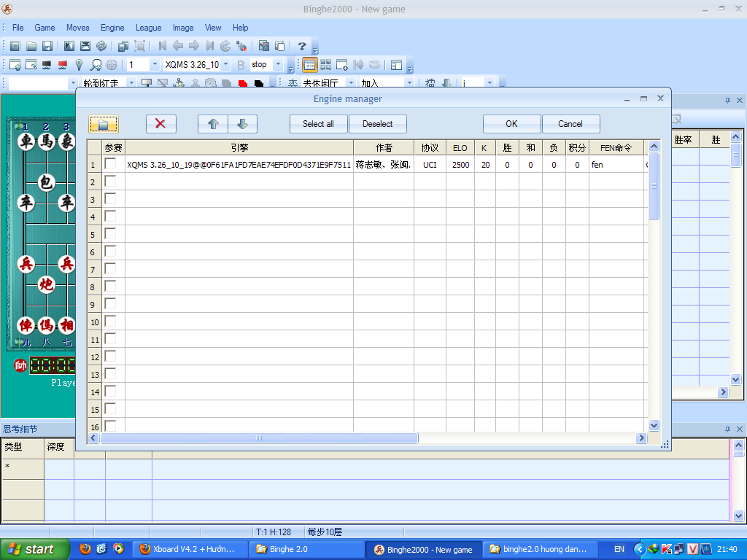The height and width of the screenshot is (560, 747).
Task: Switch to the Xboard V4.2 taskbar item
Action: tap(190, 549)
